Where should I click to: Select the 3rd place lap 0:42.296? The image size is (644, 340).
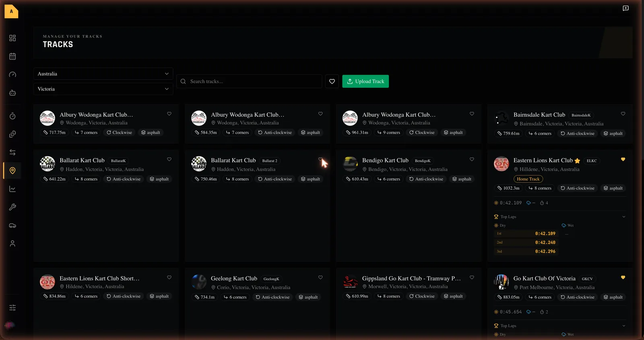tap(525, 251)
